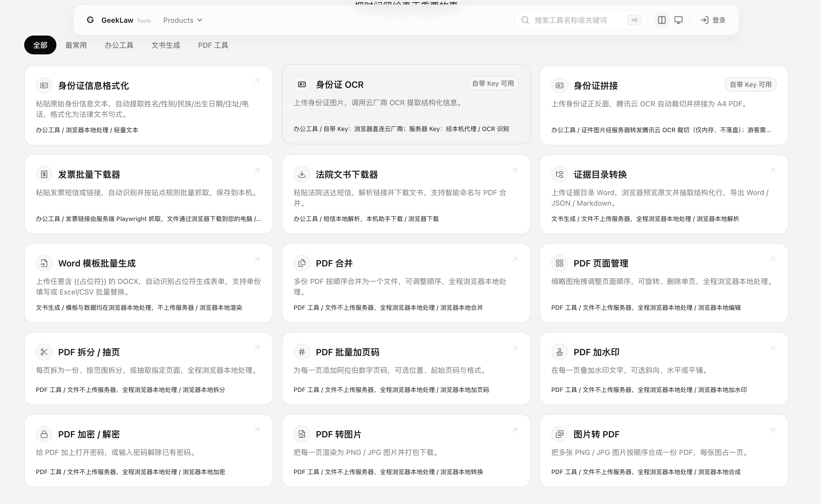The height and width of the screenshot is (504, 821).
Task: Select the PDF 工具 category tab
Action: pyautogui.click(x=213, y=45)
